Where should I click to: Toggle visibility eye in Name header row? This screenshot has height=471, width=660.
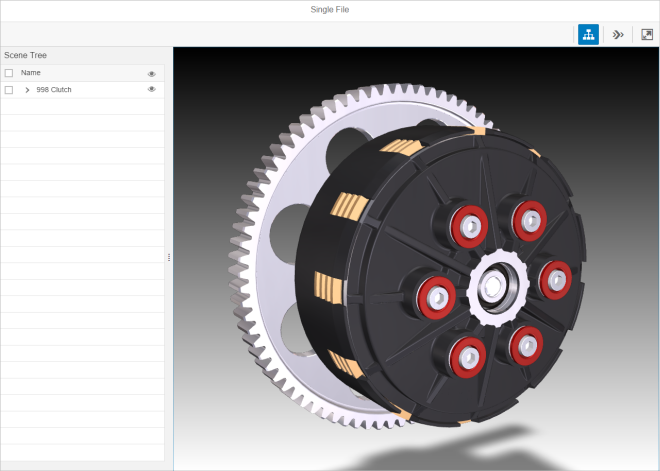(152, 73)
